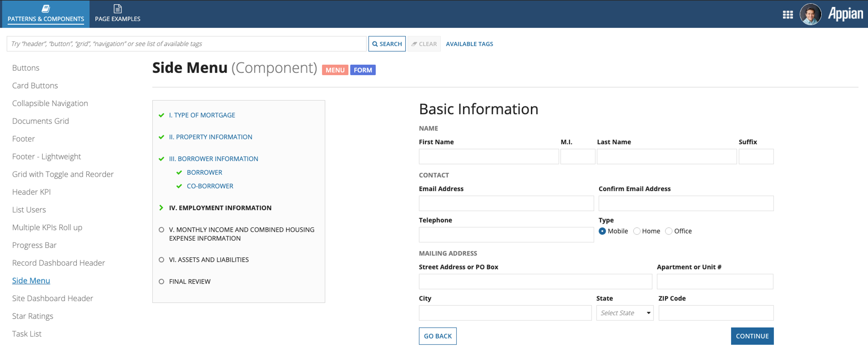This screenshot has width=868, height=351.
Task: Click the ZIP Code input field
Action: coord(716,313)
